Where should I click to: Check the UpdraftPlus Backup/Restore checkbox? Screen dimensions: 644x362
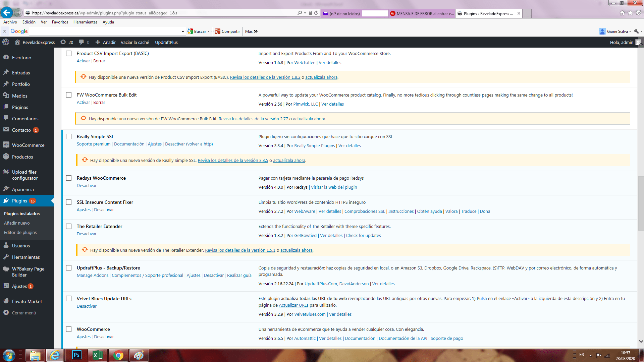pyautogui.click(x=69, y=268)
